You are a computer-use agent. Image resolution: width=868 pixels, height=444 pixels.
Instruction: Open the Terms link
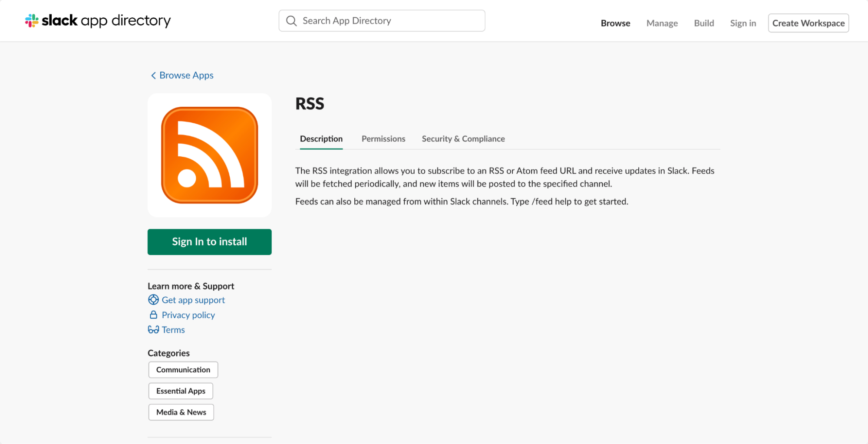[173, 330]
